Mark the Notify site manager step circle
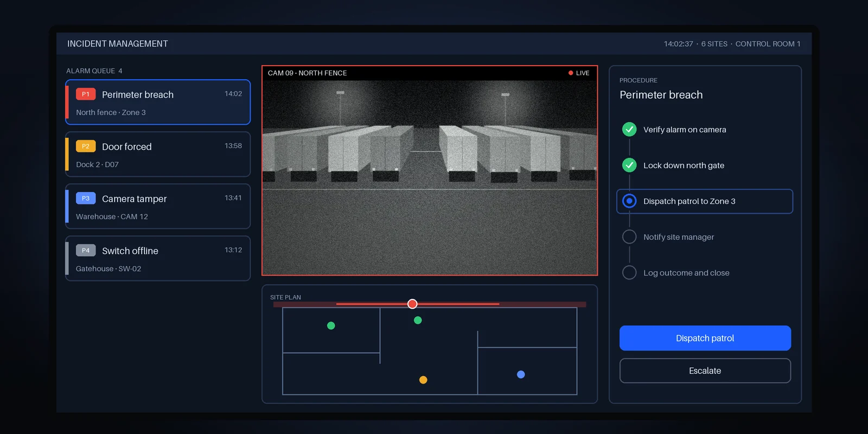The image size is (868, 434). (x=629, y=237)
